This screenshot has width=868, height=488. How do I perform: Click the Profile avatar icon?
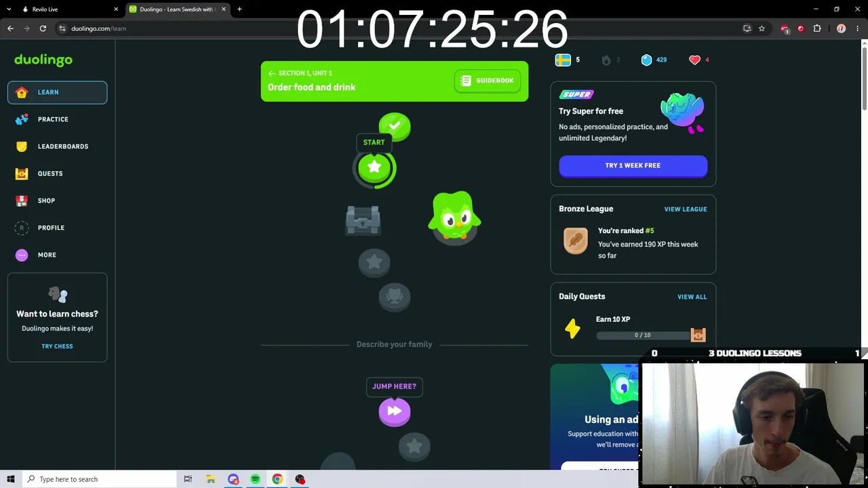click(x=22, y=228)
